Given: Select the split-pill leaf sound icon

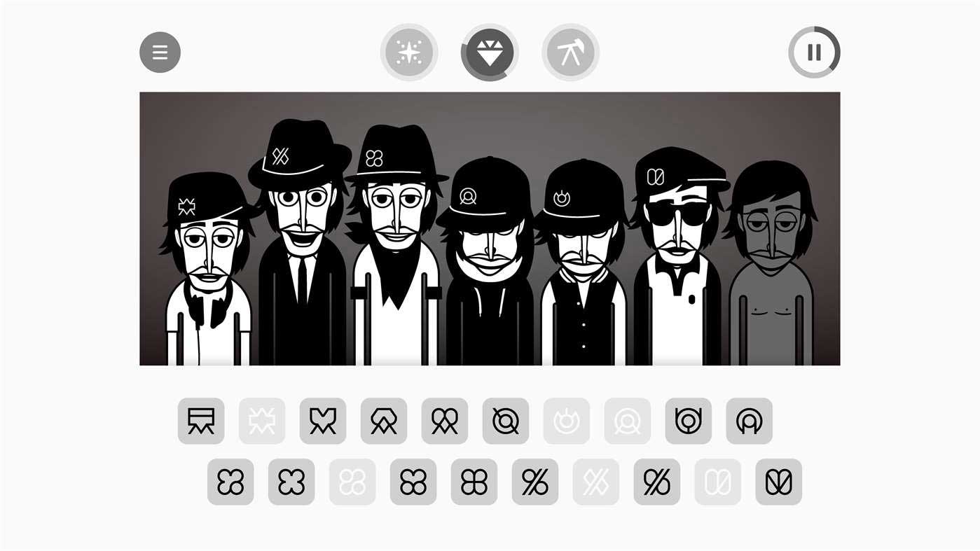Looking at the screenshot, I should pos(779,482).
